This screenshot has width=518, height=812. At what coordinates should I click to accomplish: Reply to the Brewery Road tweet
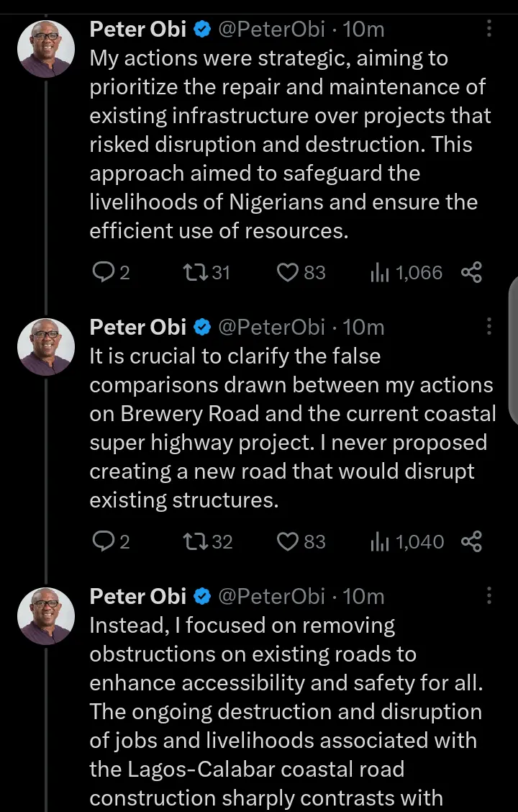click(x=104, y=541)
